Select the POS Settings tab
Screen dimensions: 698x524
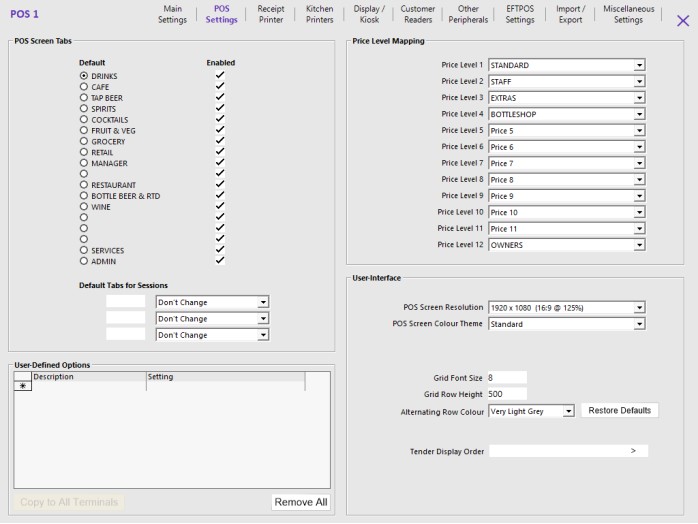point(221,14)
